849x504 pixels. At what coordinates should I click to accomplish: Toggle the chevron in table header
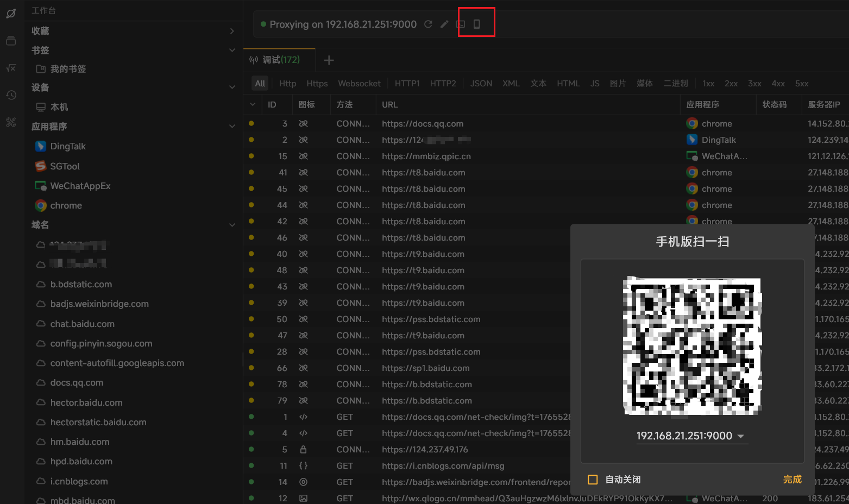(253, 104)
